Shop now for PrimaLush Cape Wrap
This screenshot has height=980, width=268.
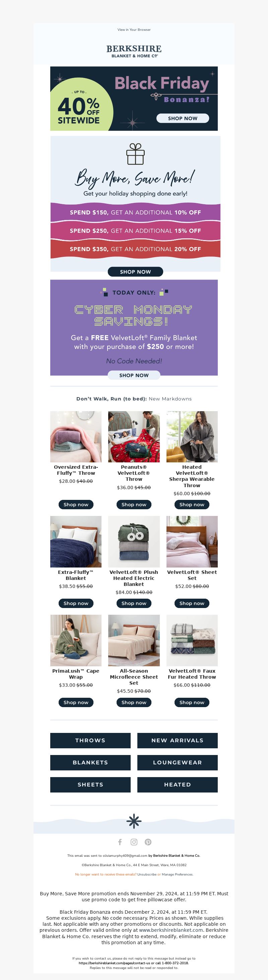[x=76, y=702]
